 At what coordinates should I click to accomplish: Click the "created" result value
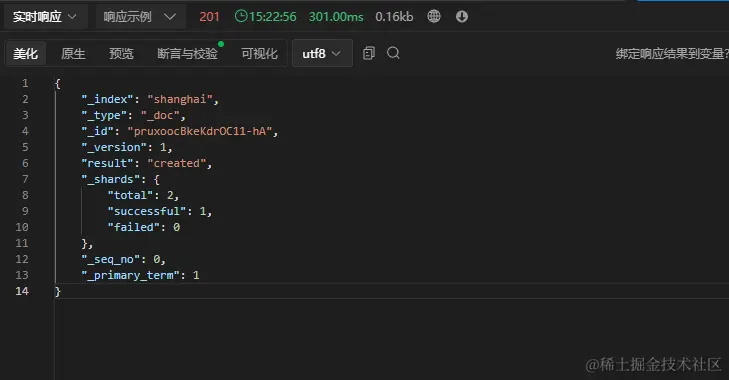[177, 163]
